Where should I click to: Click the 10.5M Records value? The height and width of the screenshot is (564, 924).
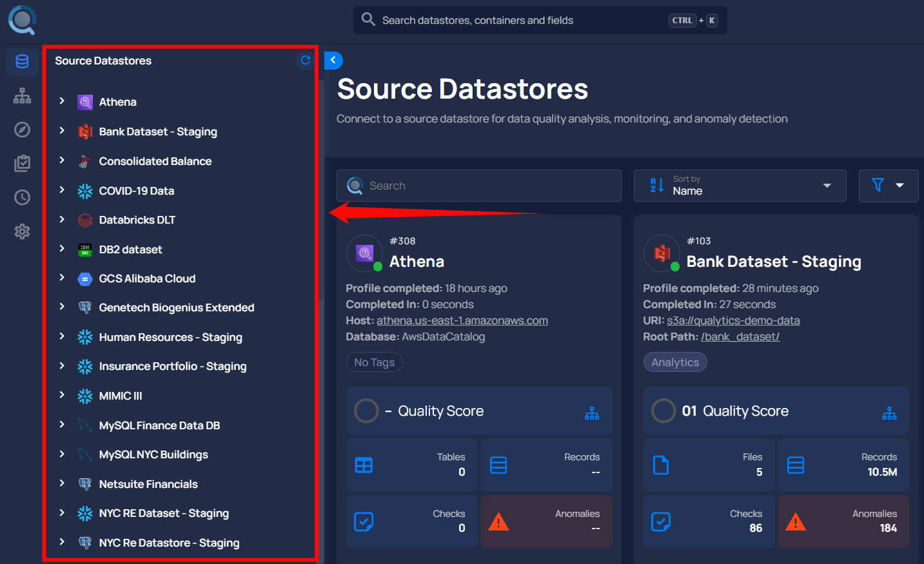[x=882, y=472]
